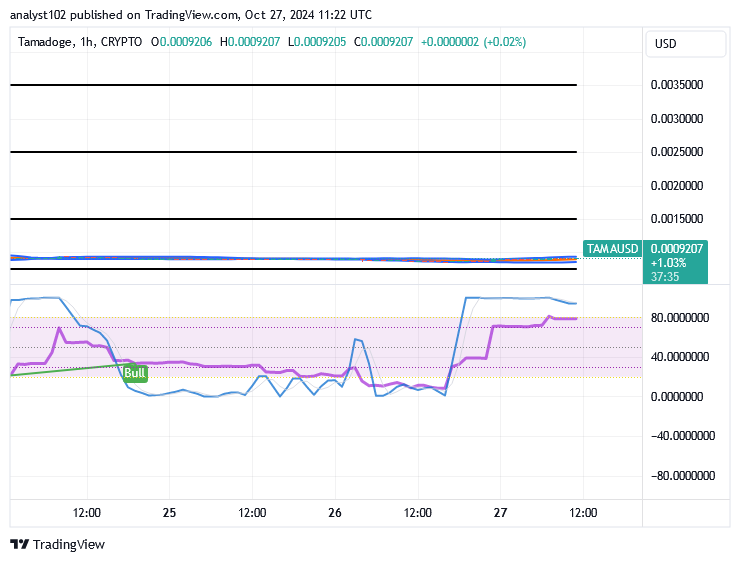Click the TradingView logo icon
Viewport: 740px width, 562px height.
tap(19, 544)
